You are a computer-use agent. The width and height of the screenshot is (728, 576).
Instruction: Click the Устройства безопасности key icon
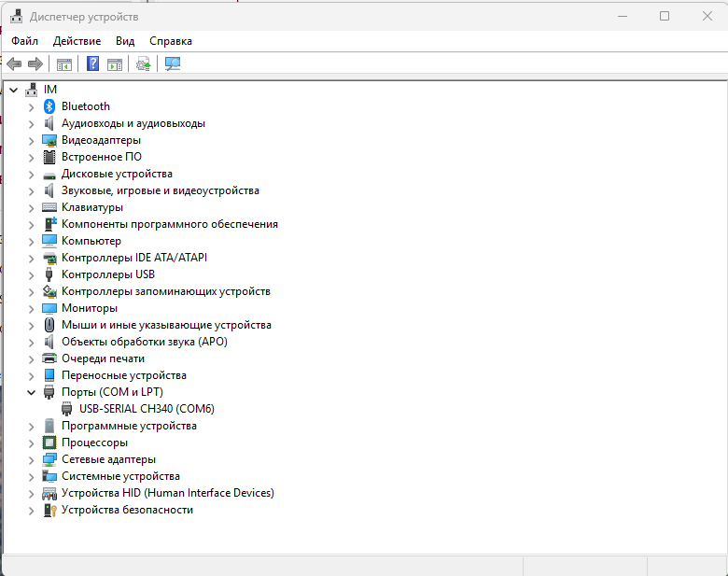[x=50, y=510]
